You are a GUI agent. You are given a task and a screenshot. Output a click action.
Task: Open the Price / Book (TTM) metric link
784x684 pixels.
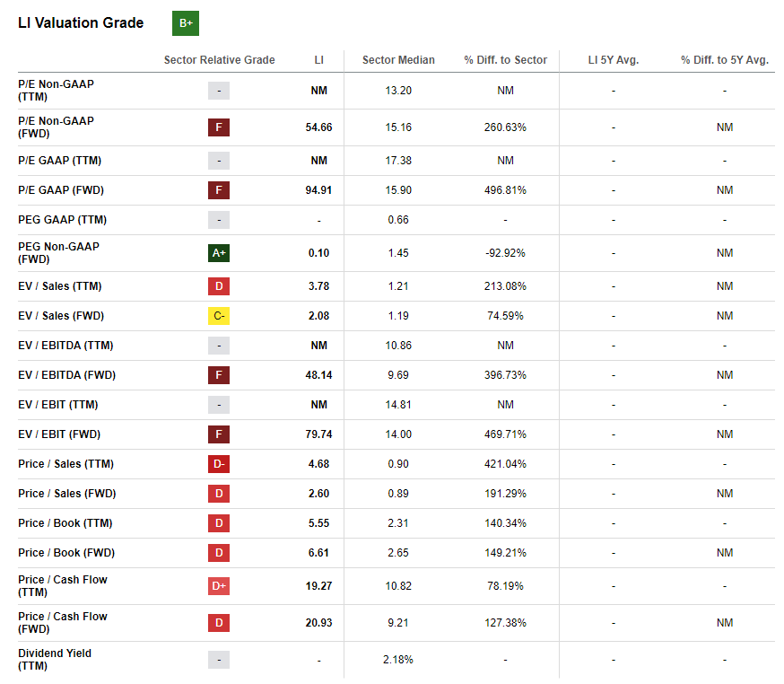click(x=65, y=523)
